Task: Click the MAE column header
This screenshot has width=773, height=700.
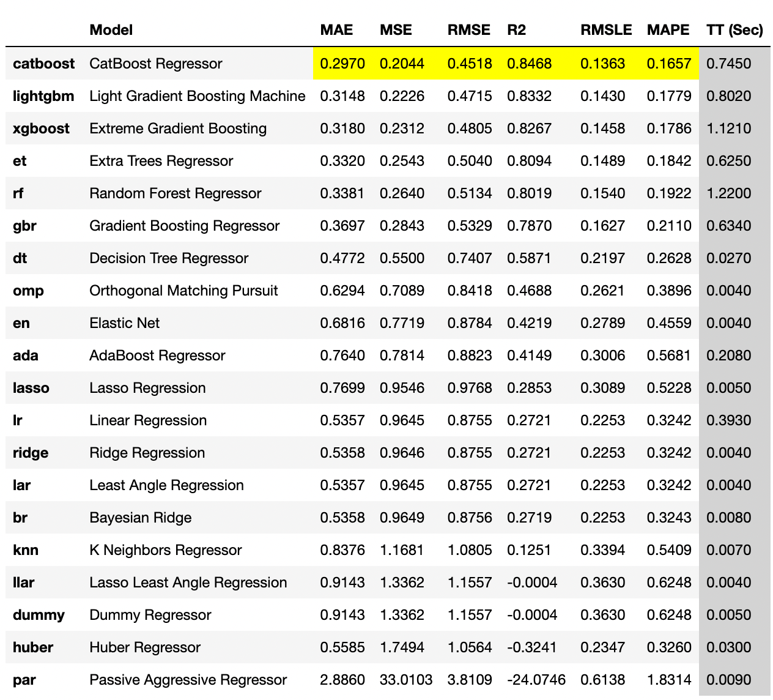Action: point(336,30)
